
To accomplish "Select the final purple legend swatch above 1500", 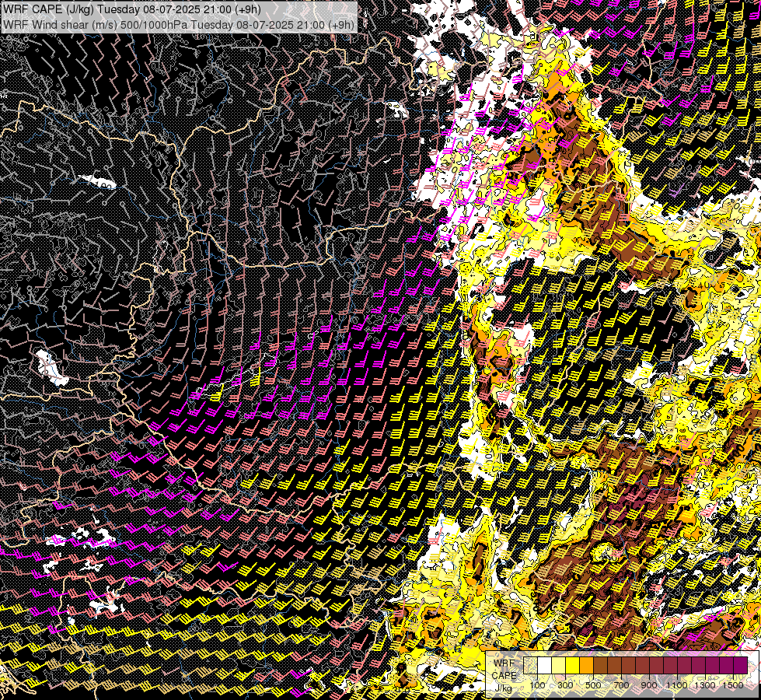I will pyautogui.click(x=741, y=665).
